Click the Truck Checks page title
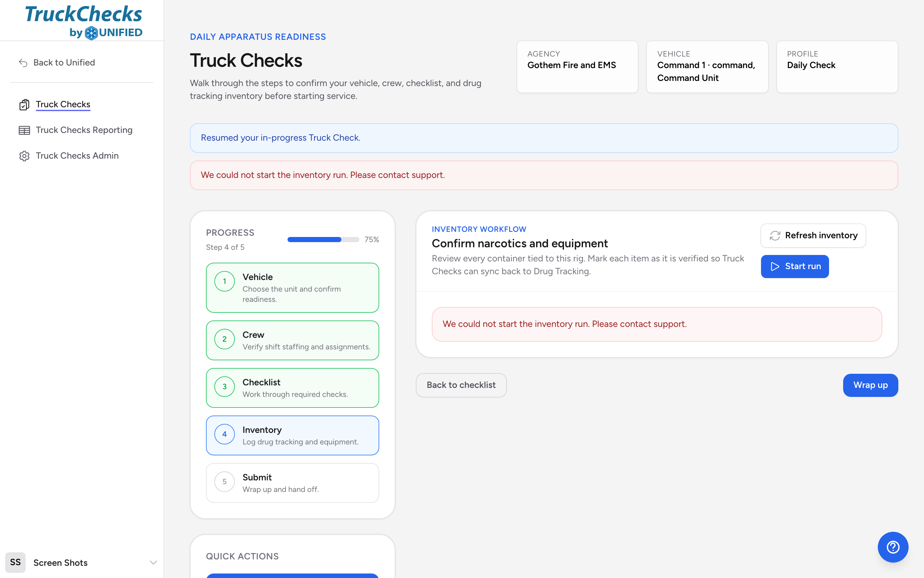Image resolution: width=924 pixels, height=578 pixels. coord(246,60)
